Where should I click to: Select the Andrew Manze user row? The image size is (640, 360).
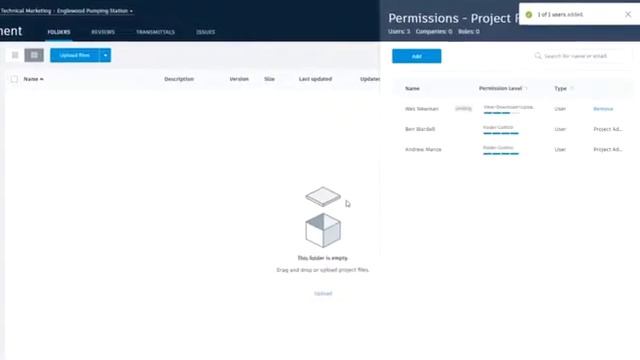(513, 149)
